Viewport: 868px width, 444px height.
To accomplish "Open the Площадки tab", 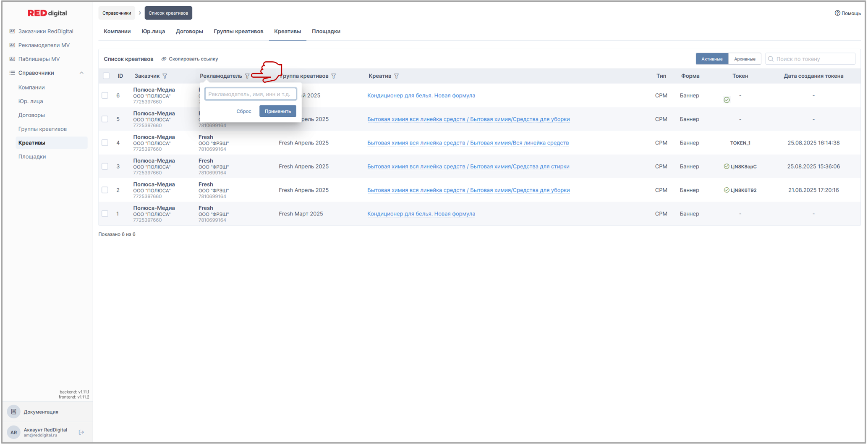I will pyautogui.click(x=326, y=32).
